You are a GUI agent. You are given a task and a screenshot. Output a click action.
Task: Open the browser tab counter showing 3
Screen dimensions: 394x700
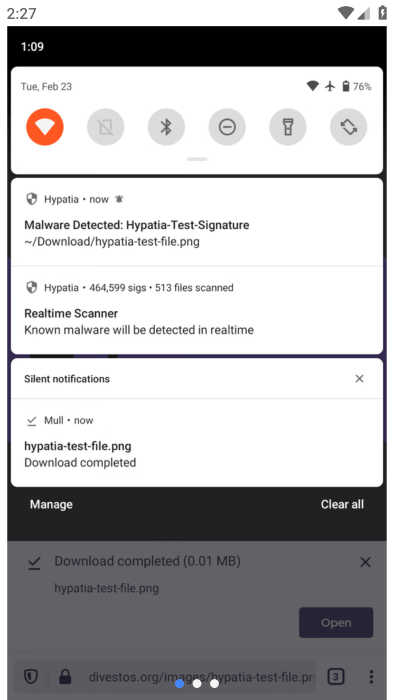(336, 677)
